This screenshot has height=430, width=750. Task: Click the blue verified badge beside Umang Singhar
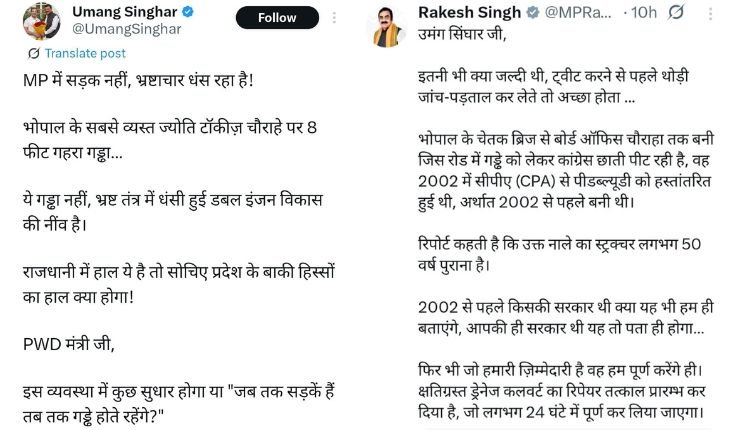click(x=188, y=11)
